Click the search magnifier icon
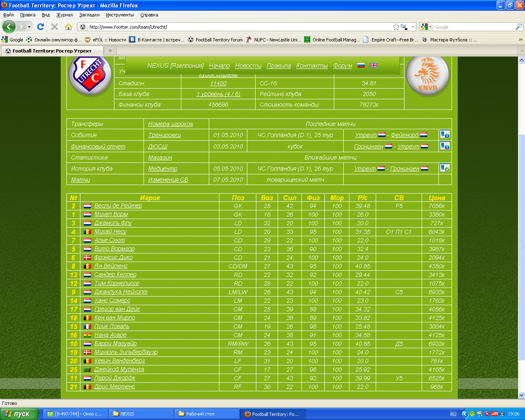This screenshot has height=420, width=525. click(519, 27)
